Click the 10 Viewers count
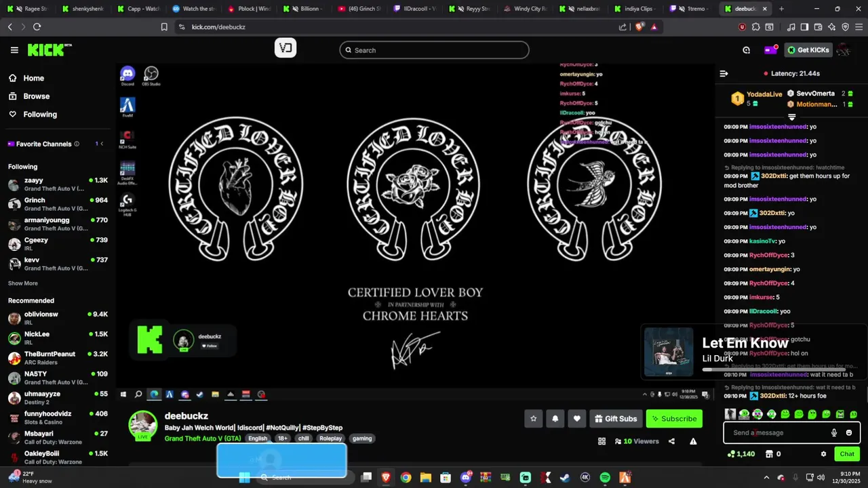 point(636,441)
